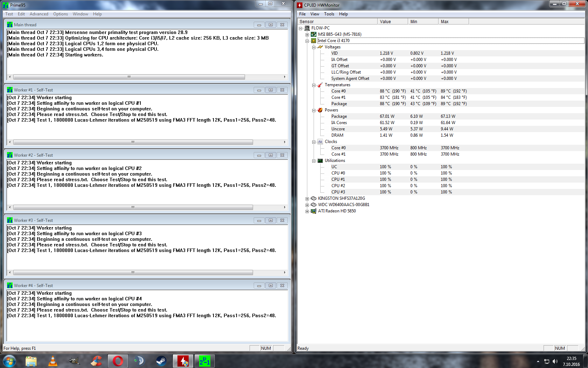Click the Powers flame icon

[320, 110]
